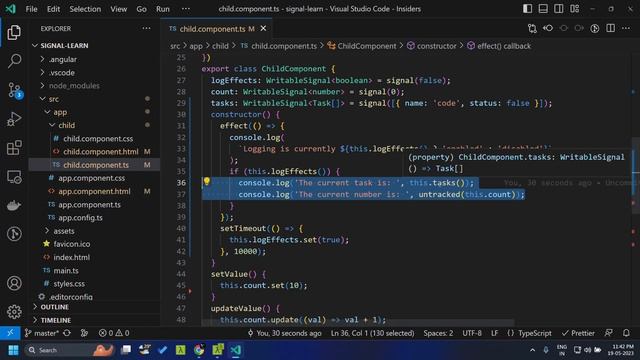Viewport: 640px width, 360px height.
Task: Open the Manage gear icon
Action: coord(14,312)
